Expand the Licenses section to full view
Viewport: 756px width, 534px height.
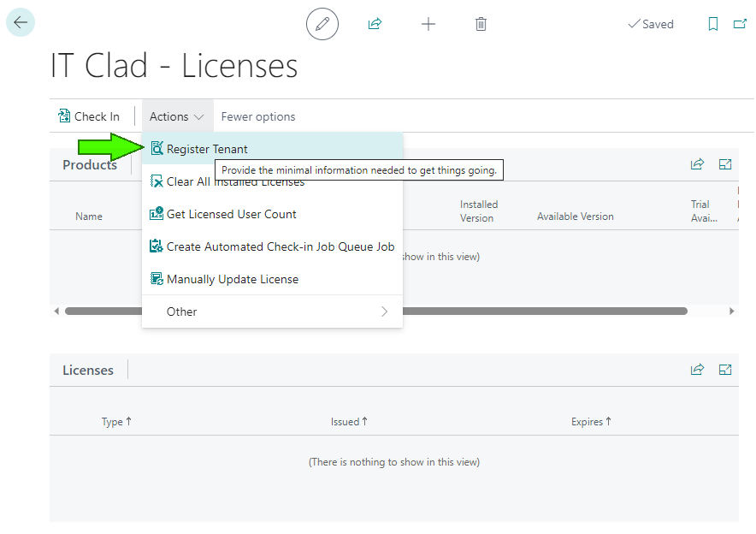pyautogui.click(x=725, y=370)
